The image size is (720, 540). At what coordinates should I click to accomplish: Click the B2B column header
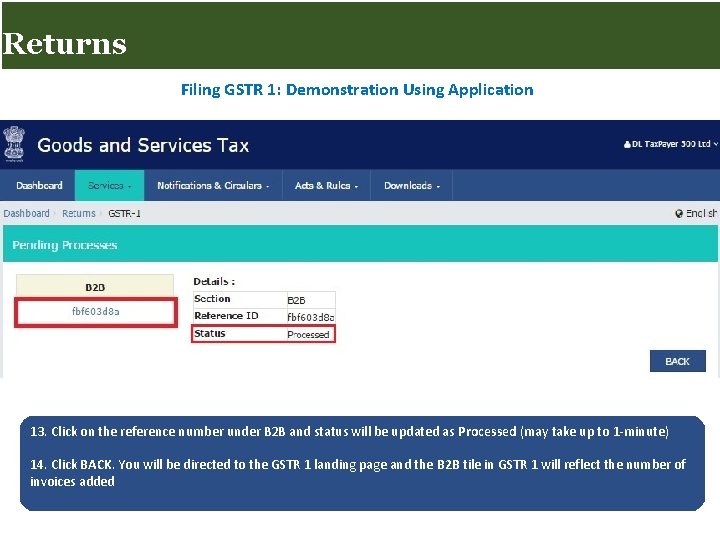coord(95,287)
